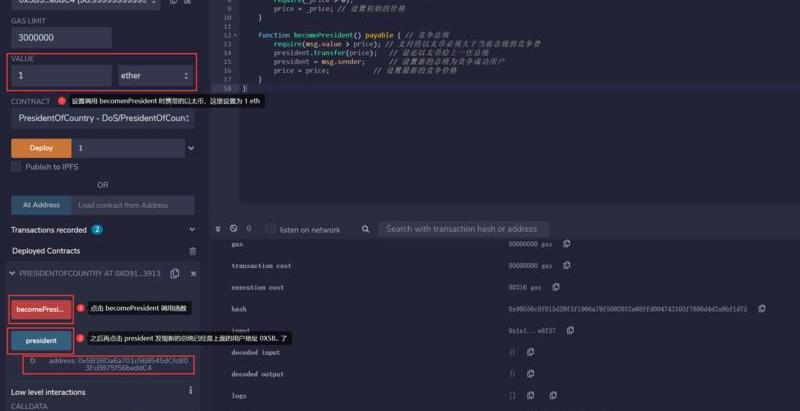Copy the decoded output value
800x411 pixels.
point(530,373)
